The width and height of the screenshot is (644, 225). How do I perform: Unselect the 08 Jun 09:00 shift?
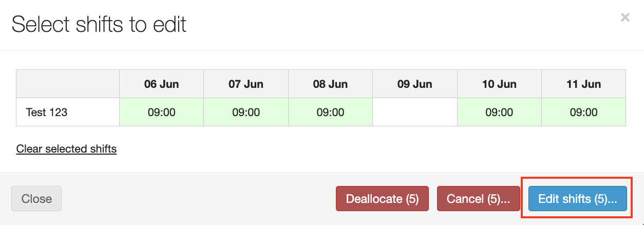pos(330,112)
